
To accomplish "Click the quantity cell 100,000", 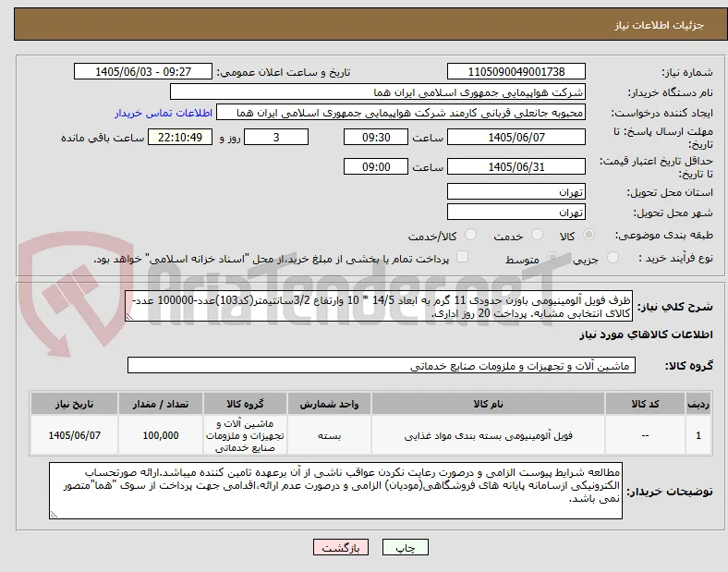I will click(x=161, y=435).
